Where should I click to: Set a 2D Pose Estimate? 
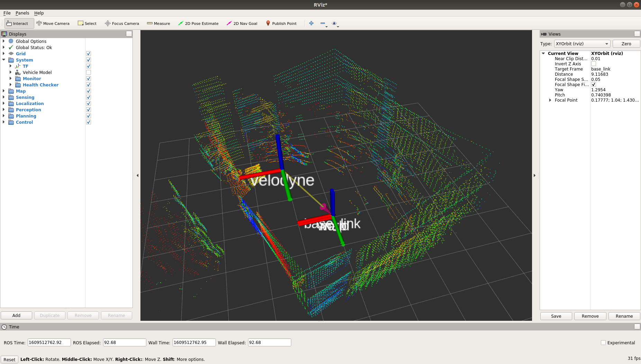198,23
